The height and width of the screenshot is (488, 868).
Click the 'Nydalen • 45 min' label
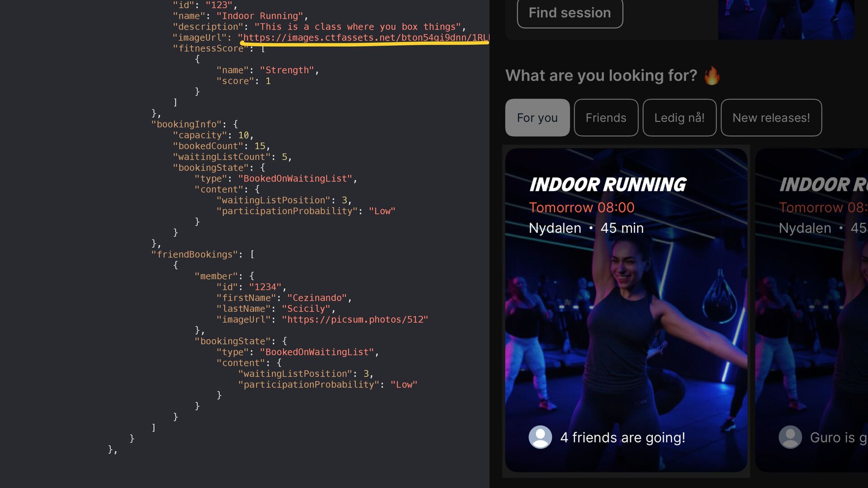click(586, 228)
